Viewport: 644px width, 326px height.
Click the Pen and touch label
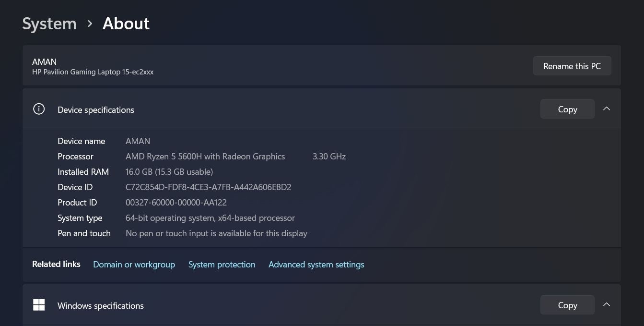coord(84,233)
